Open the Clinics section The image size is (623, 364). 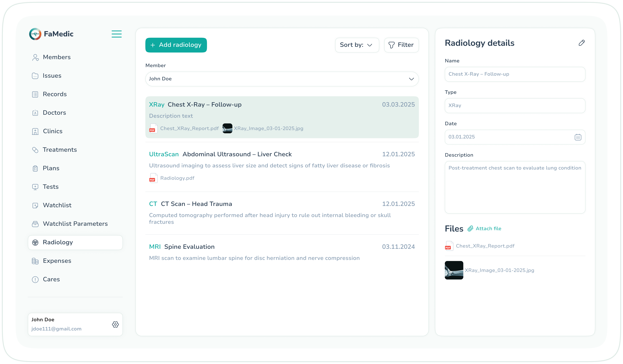(x=75, y=131)
